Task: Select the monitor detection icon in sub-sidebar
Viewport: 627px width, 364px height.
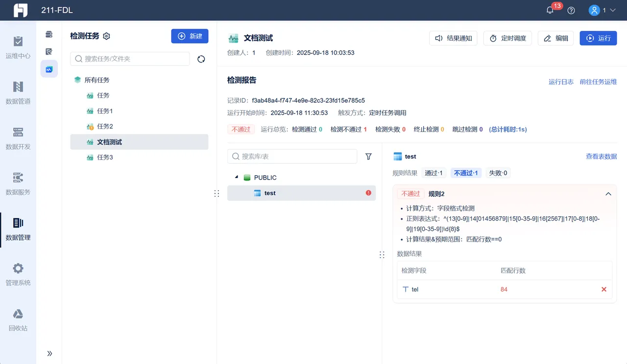Action: [x=49, y=69]
